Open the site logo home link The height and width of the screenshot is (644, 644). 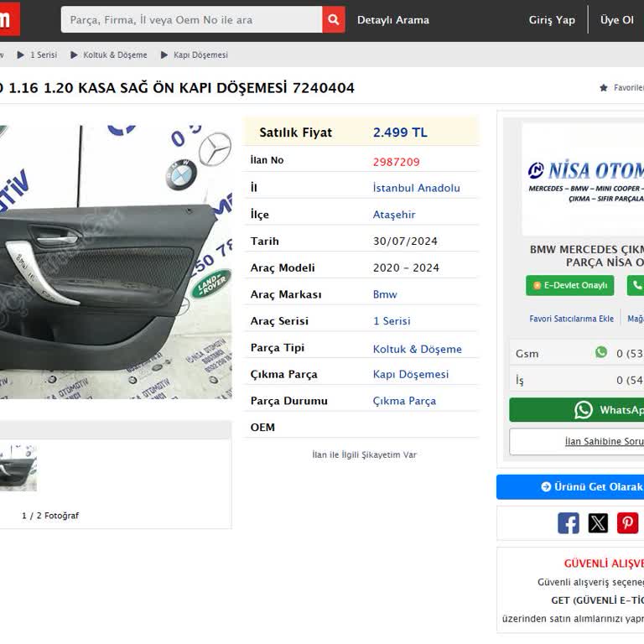9,19
